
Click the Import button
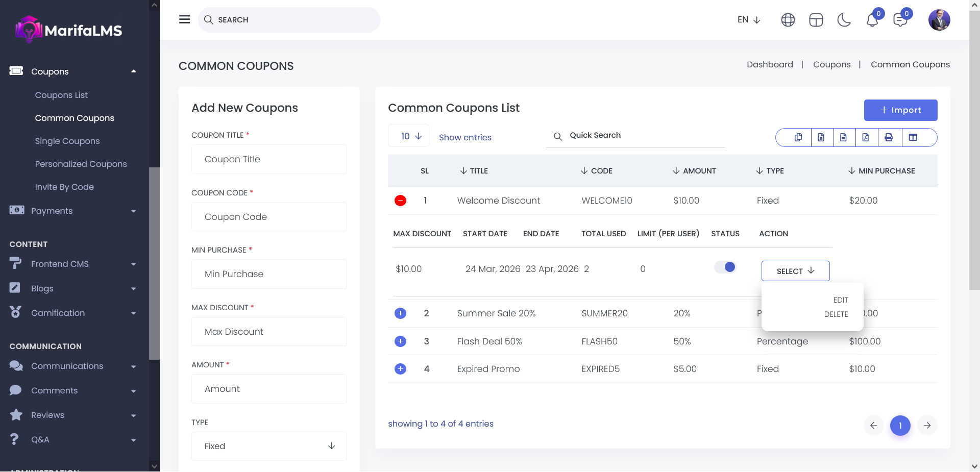point(900,110)
